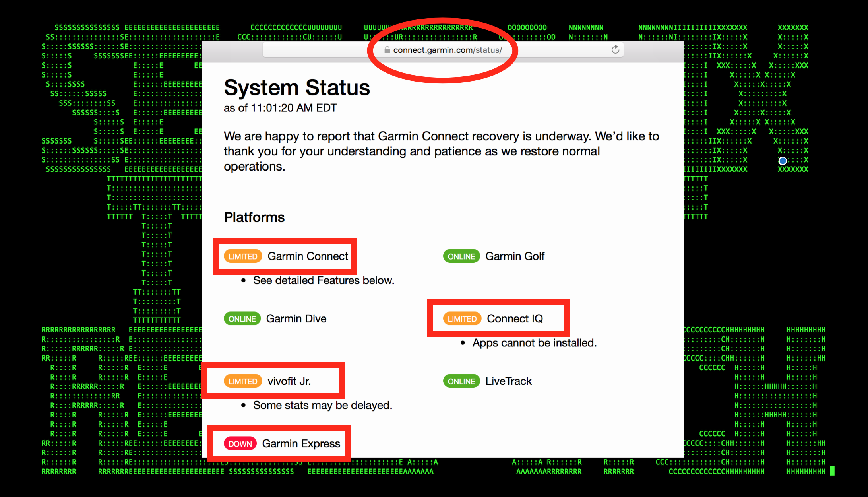Click the LIMITED badge beside Connect IQ
Screen dimensions: 868x497
(462, 319)
